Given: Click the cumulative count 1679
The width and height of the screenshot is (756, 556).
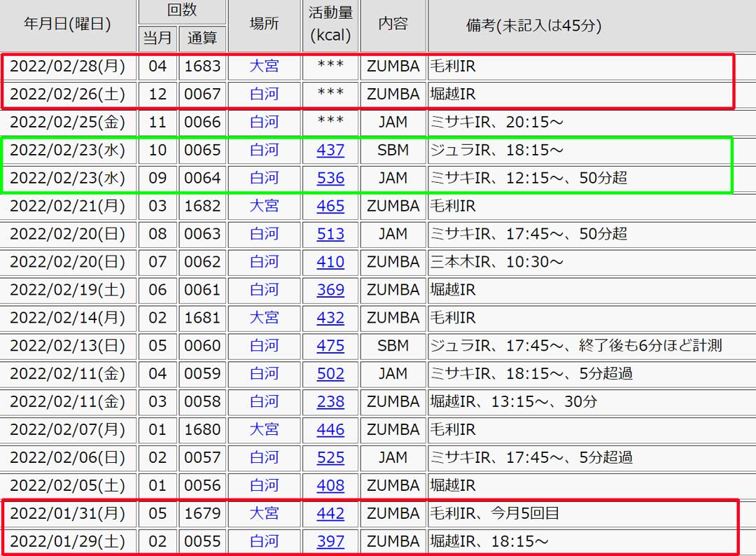Looking at the screenshot, I should [202, 513].
